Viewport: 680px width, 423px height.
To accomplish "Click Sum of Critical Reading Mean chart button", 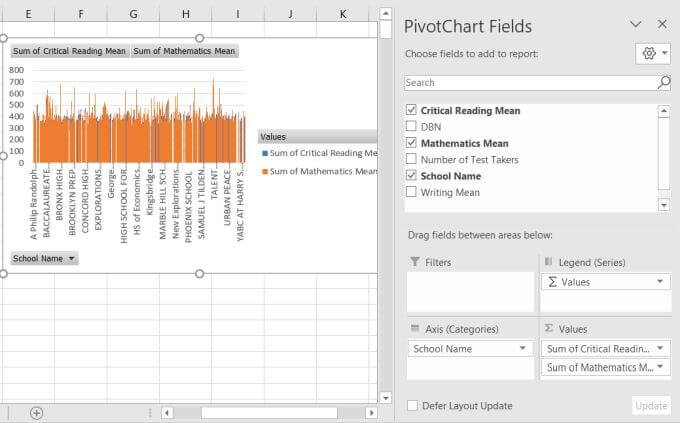I will [x=69, y=51].
